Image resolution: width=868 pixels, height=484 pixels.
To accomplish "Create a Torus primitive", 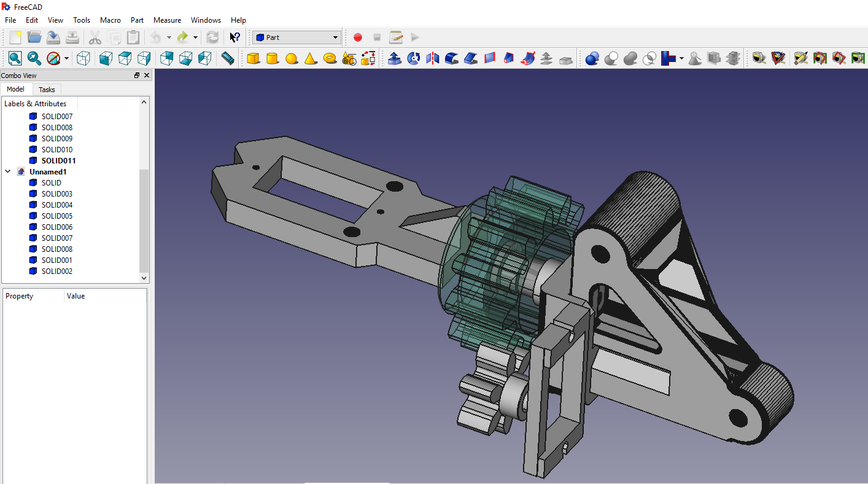I will point(330,58).
